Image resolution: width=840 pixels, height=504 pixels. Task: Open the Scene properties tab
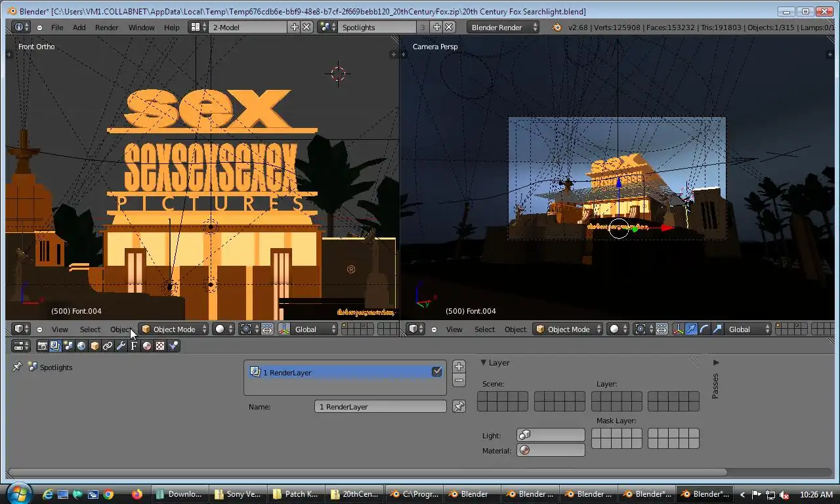tap(68, 346)
